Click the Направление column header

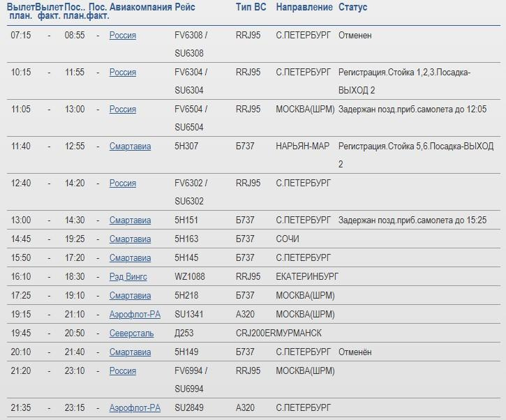pos(304,7)
